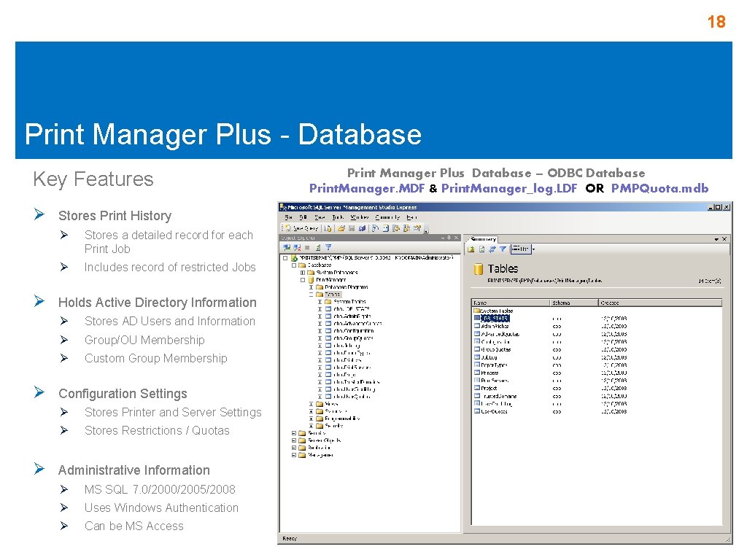Open the Summary pane dropdown arrow
The image size is (747, 560).
tap(716, 239)
